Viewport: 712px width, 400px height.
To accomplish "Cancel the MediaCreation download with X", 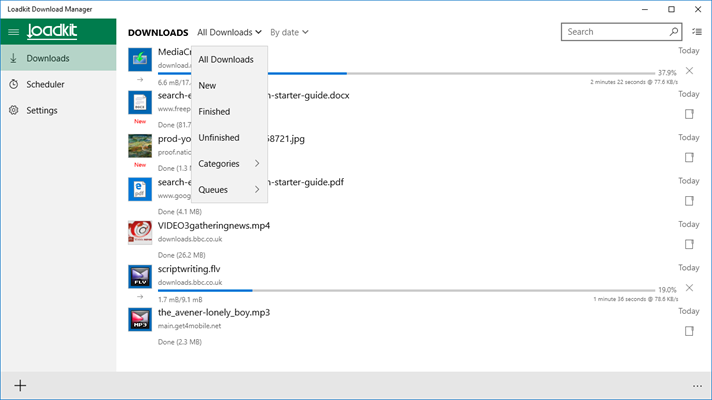I will pos(689,71).
